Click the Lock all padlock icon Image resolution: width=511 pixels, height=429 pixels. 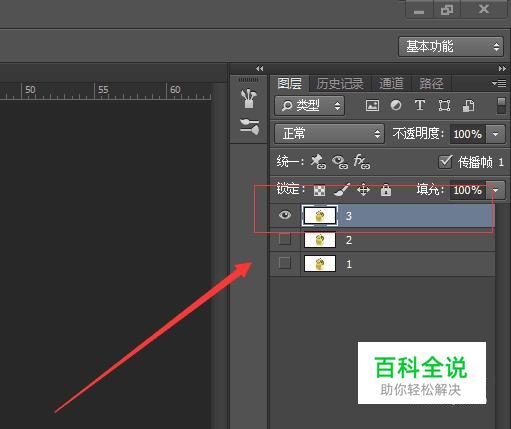(x=386, y=190)
